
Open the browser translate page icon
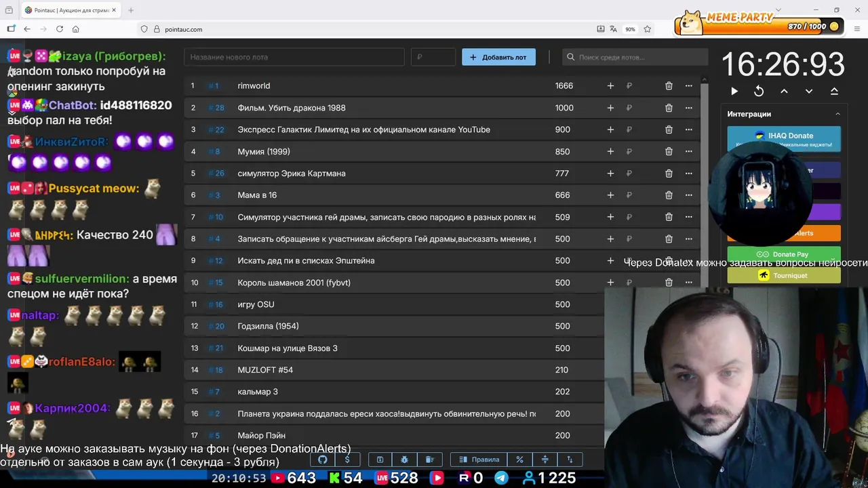click(x=613, y=29)
